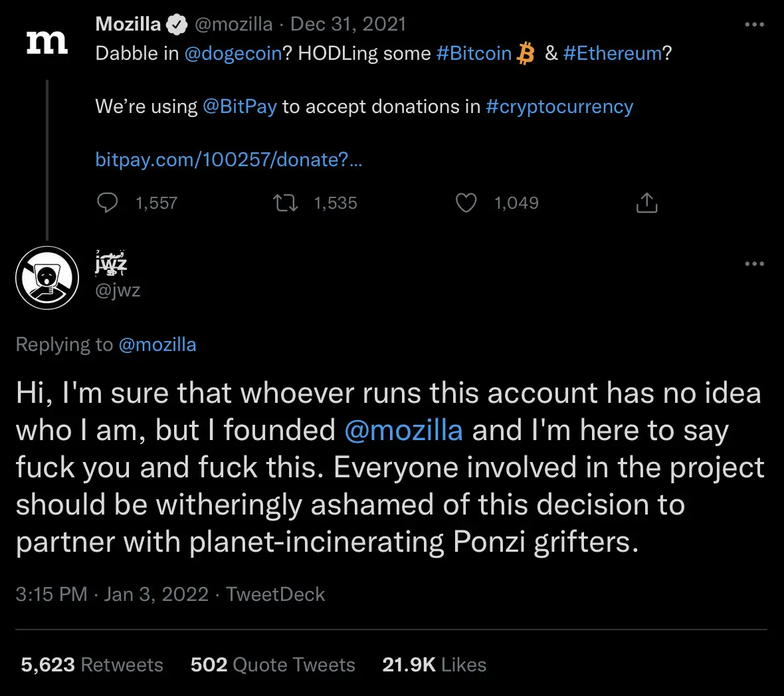View the 5,623 Retweets list
This screenshot has height=696, width=784.
(92, 665)
